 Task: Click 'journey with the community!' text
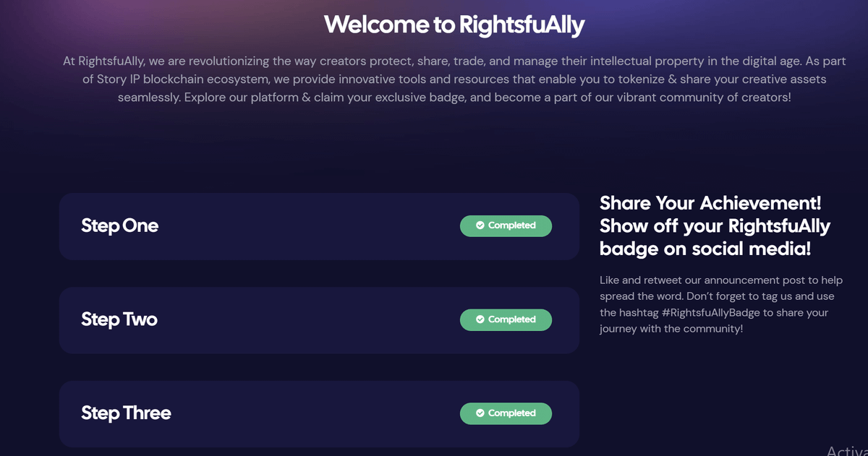[x=671, y=329]
